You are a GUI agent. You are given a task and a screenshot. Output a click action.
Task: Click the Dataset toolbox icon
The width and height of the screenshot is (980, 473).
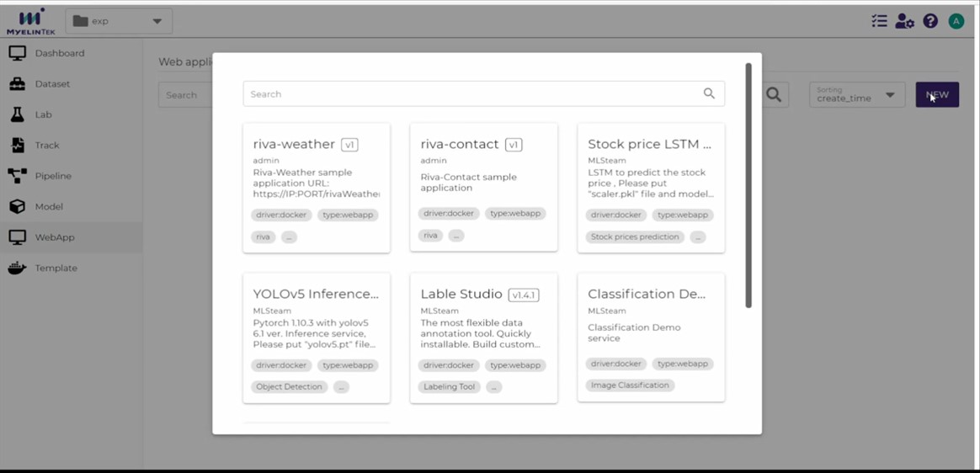point(18,83)
